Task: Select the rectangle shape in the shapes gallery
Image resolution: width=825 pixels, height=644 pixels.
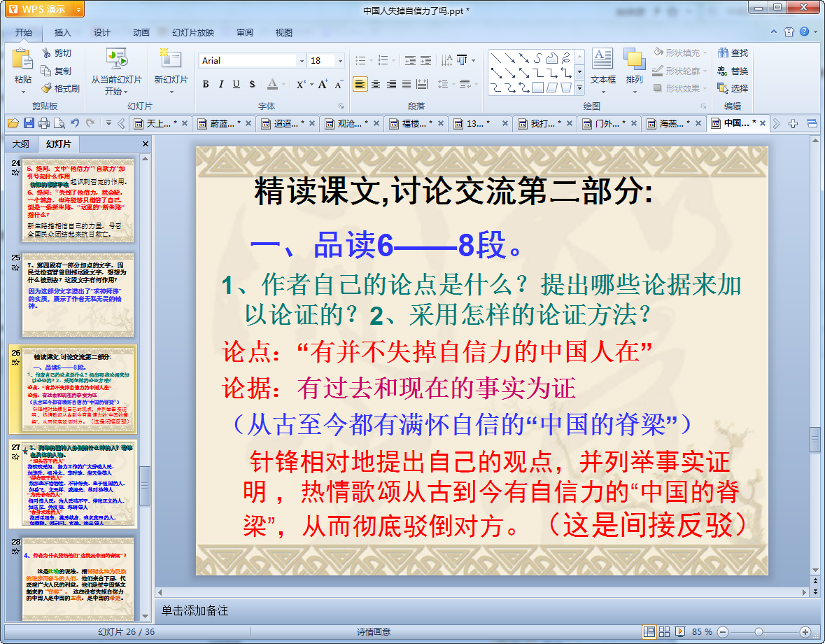Action: (x=537, y=87)
